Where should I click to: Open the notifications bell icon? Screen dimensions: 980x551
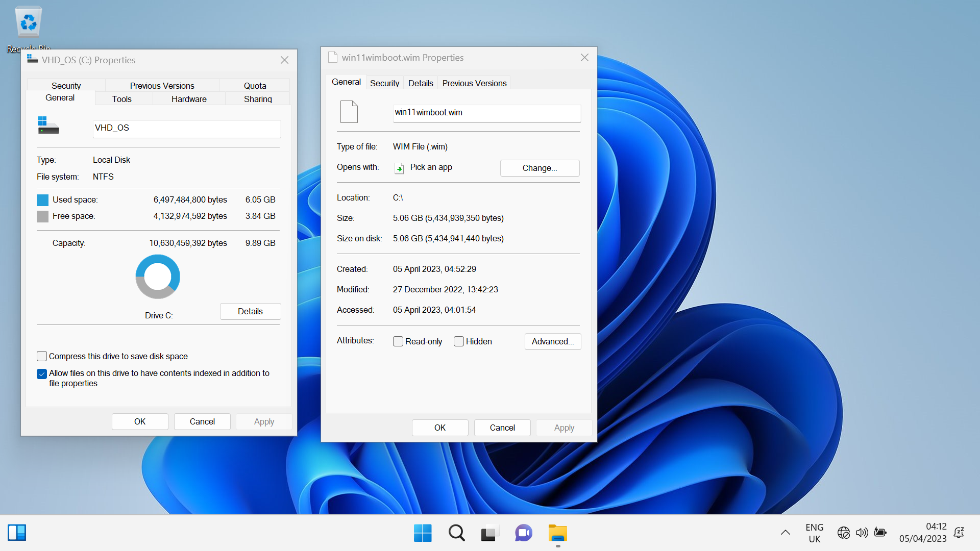tap(959, 533)
